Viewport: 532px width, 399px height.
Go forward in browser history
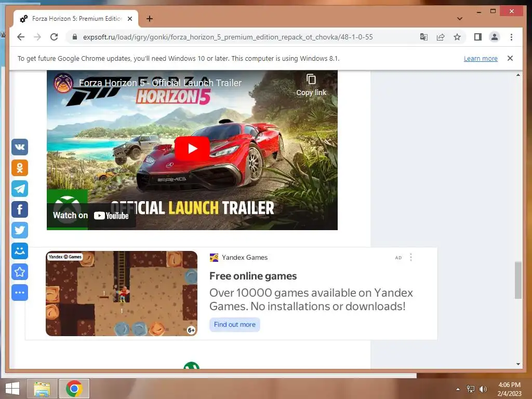tap(37, 37)
